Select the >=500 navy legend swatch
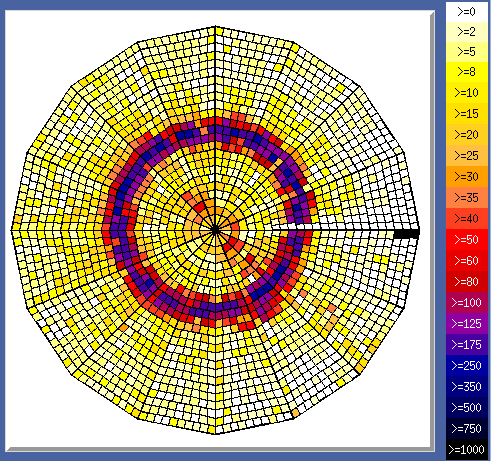491x461 pixels. tap(467, 407)
